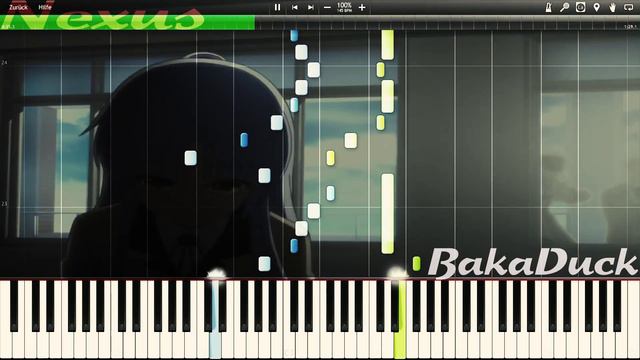The image size is (640, 360).
Task: Click measure number 23 in the left margin
Action: (4, 203)
